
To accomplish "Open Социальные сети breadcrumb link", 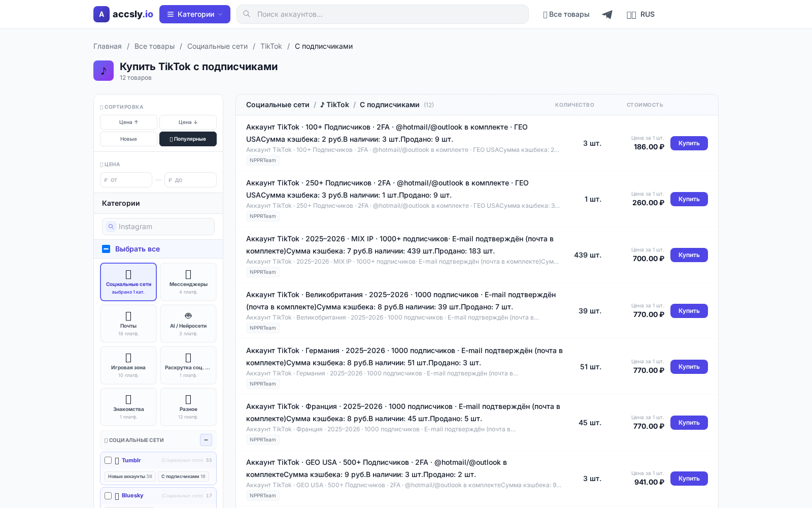I will pyautogui.click(x=217, y=46).
